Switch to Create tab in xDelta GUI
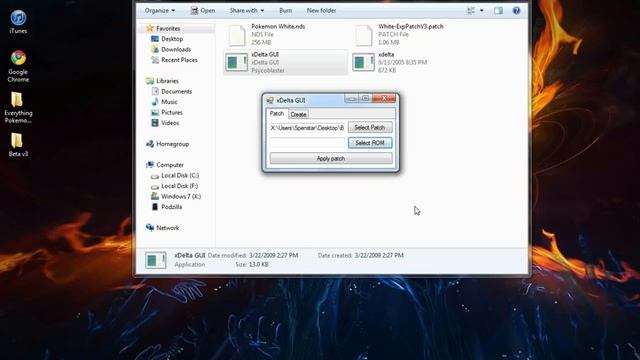 (298, 114)
